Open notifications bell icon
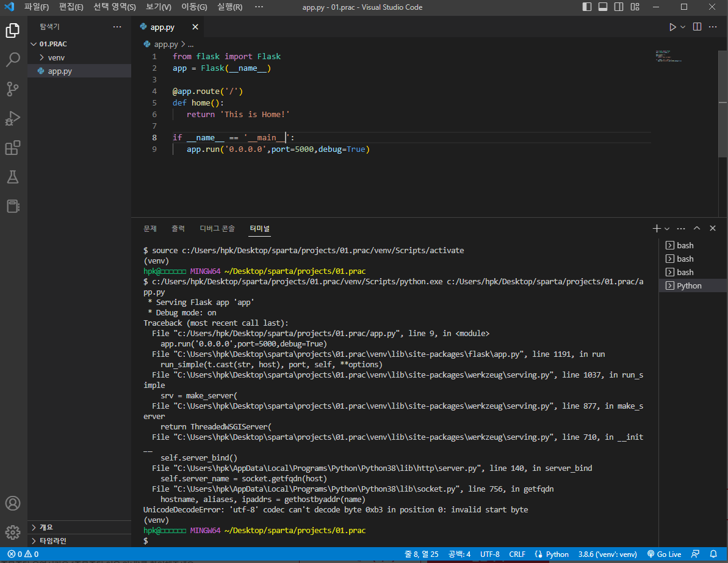Screen dimensions: 728x563 pyautogui.click(x=713, y=554)
